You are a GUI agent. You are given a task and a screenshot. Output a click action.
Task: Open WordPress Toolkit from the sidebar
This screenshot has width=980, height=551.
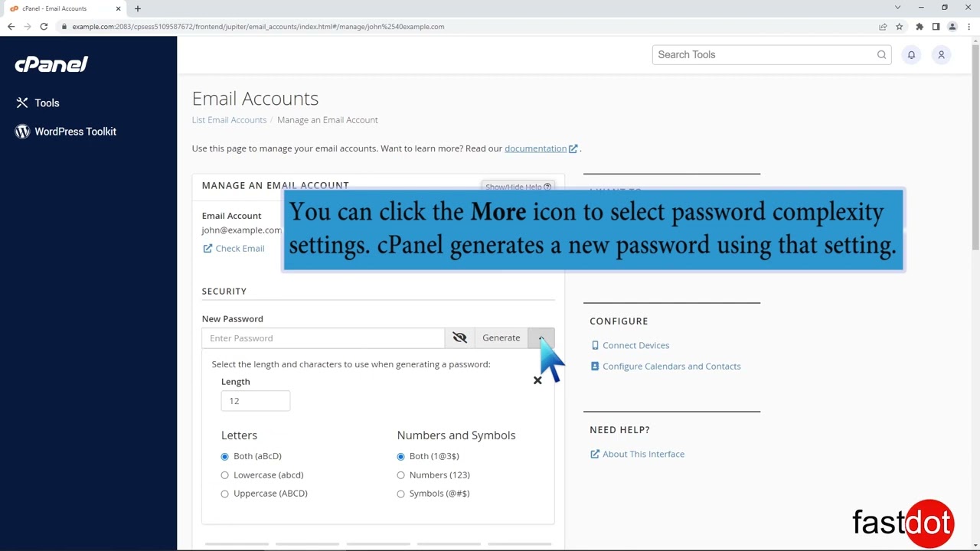75,131
